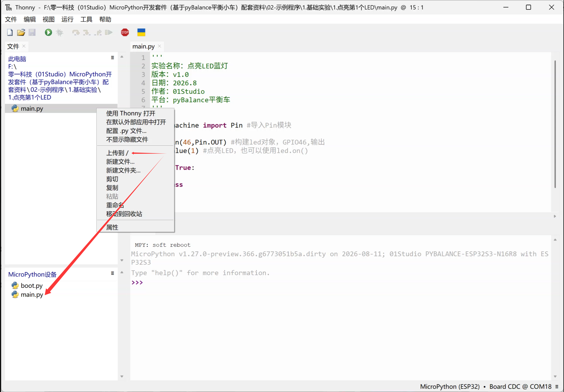564x392 pixels.
Task: Close the 文件 panel tab
Action: point(24,46)
